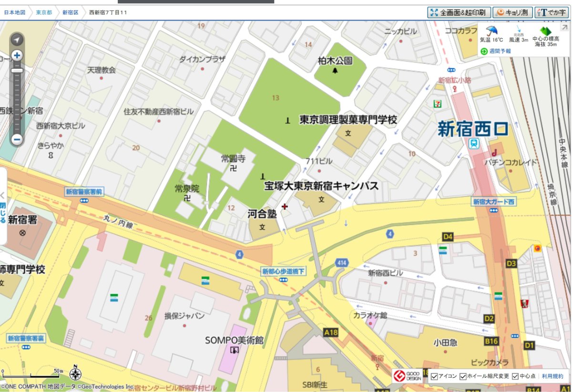
Task: Click the 新宿西ビル label
Action: [x=386, y=273]
